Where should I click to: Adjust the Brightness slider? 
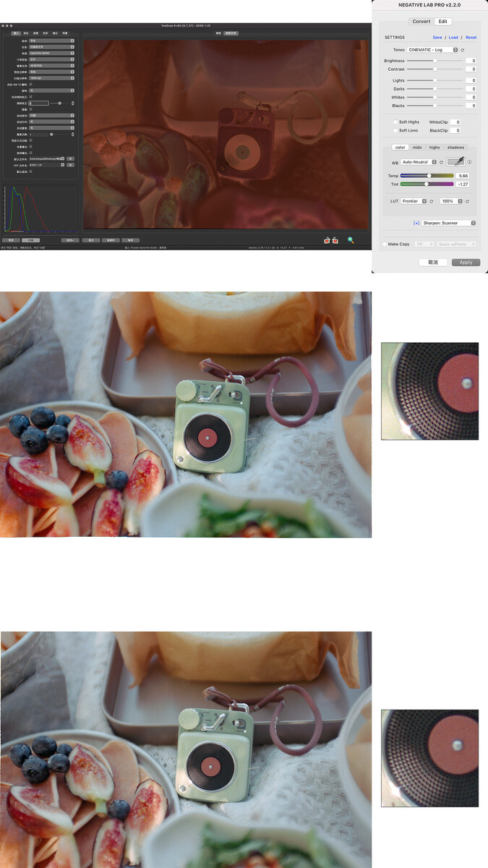coord(435,61)
